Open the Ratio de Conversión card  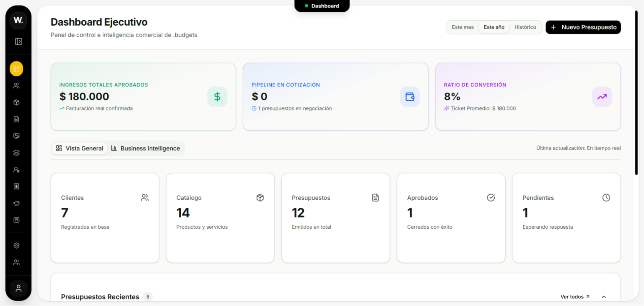click(x=528, y=97)
